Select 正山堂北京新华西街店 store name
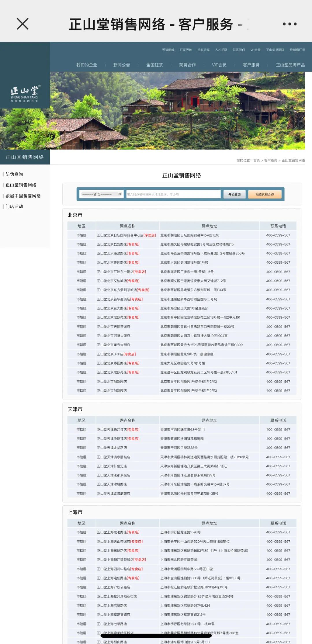Image resolution: width=312 pixels, height=644 pixels. 114,299
